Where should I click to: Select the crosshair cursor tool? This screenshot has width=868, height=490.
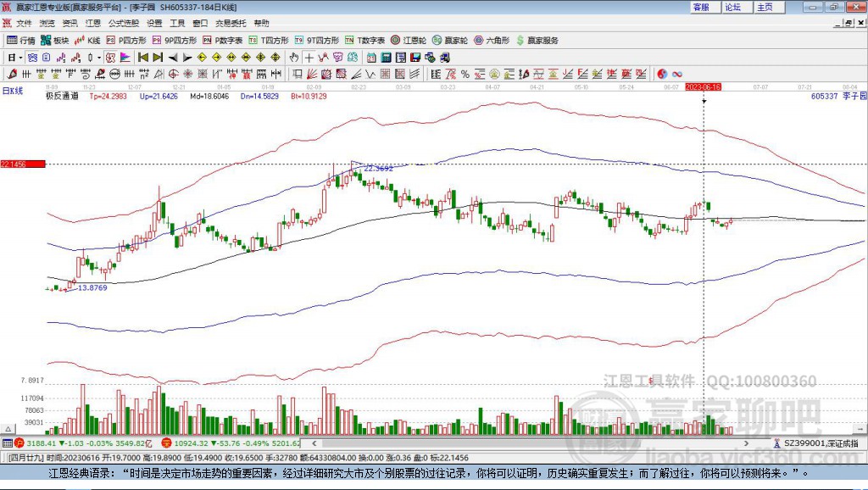pyautogui.click(x=309, y=58)
